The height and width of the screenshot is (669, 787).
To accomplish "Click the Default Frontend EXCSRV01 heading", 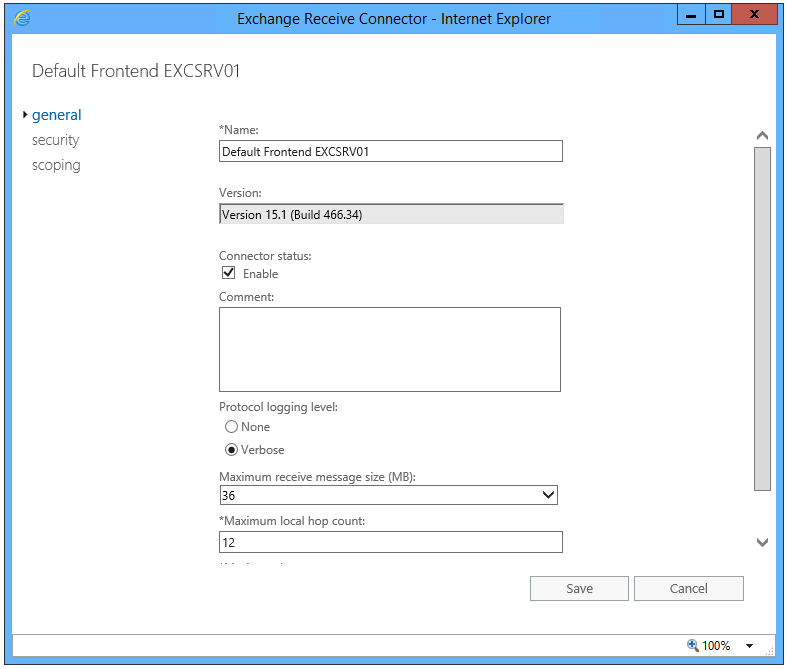I will (x=136, y=71).
